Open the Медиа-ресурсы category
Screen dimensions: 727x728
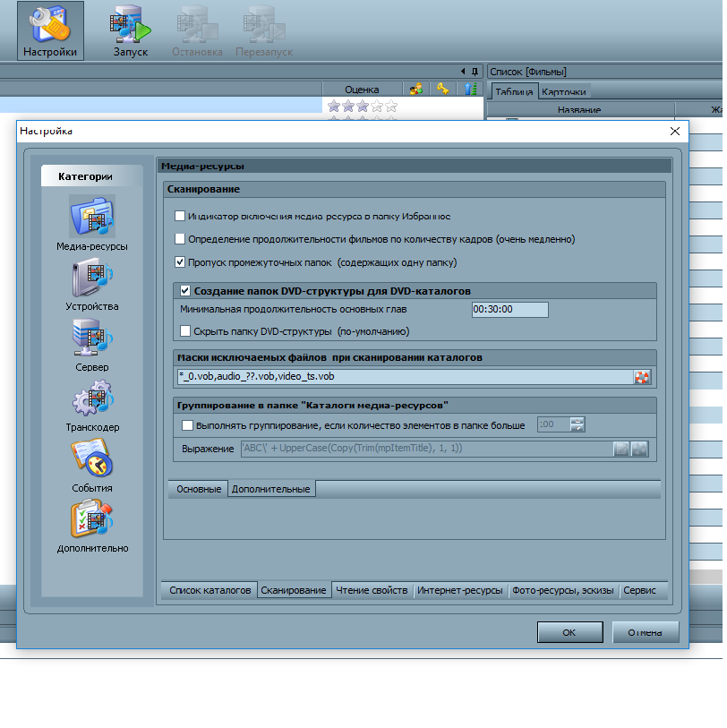(92, 218)
